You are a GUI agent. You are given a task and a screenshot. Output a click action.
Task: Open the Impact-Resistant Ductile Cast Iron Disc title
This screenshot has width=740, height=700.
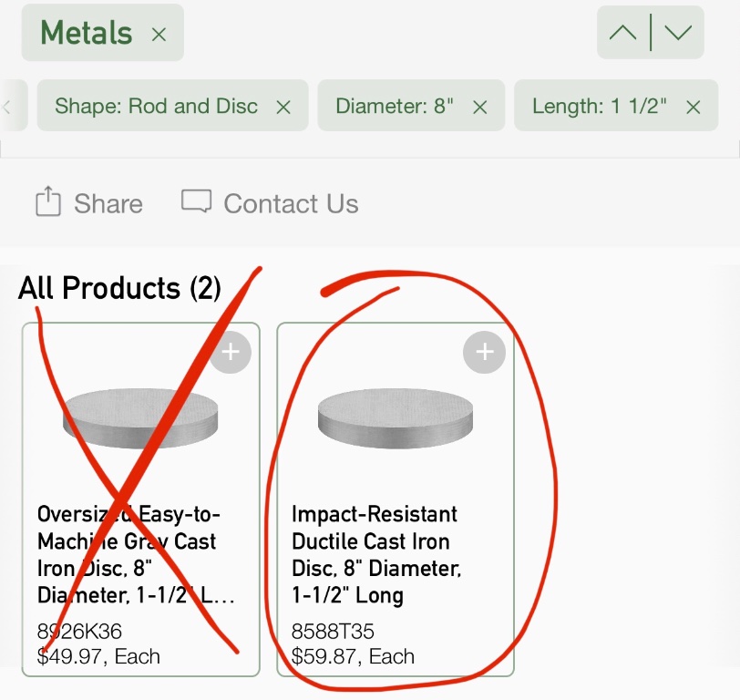point(375,554)
